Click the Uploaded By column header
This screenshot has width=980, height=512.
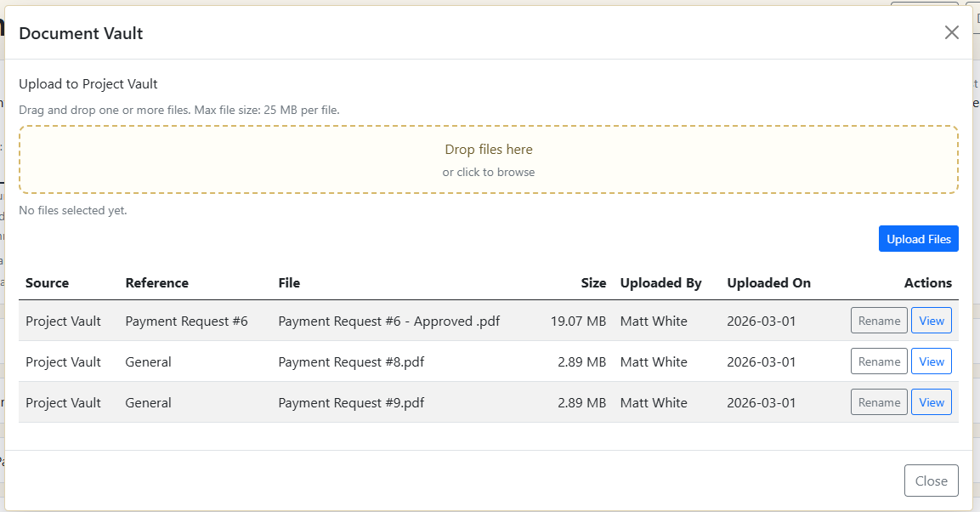[x=660, y=283]
